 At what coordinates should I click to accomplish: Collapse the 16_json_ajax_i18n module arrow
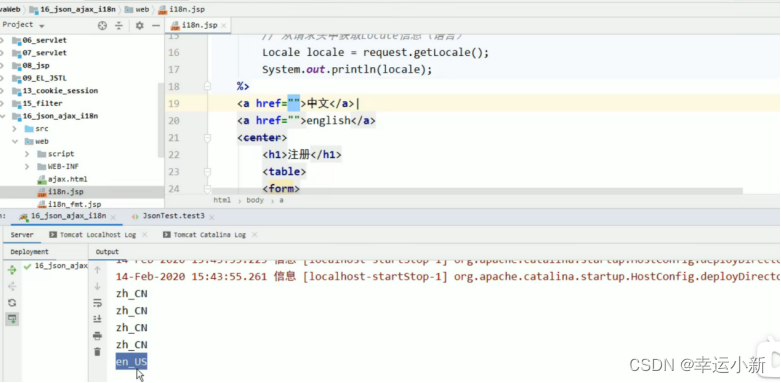pos(3,116)
